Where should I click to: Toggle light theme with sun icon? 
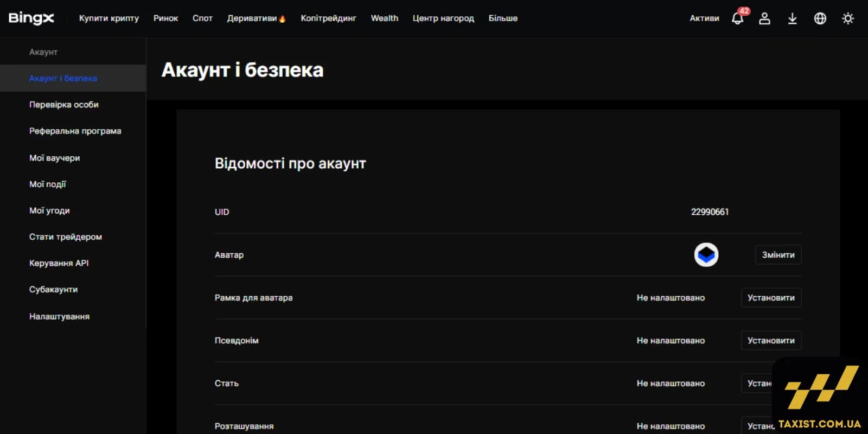848,18
